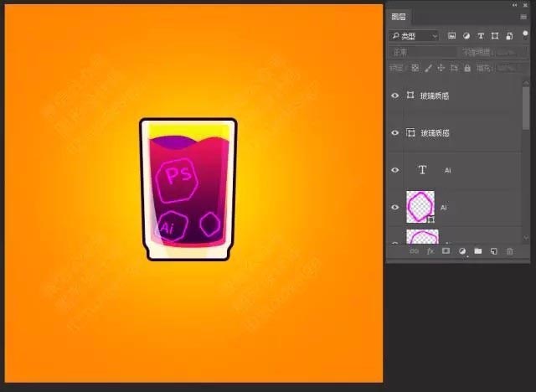This screenshot has width=536, height=392.
Task: Filter layers by adjustment layer icon
Action: pos(466,36)
